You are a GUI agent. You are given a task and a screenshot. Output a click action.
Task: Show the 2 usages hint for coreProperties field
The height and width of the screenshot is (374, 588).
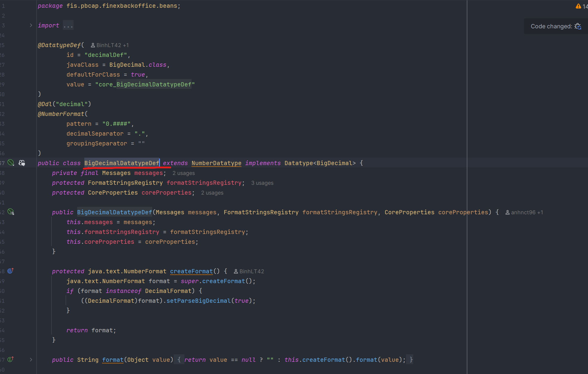point(212,193)
